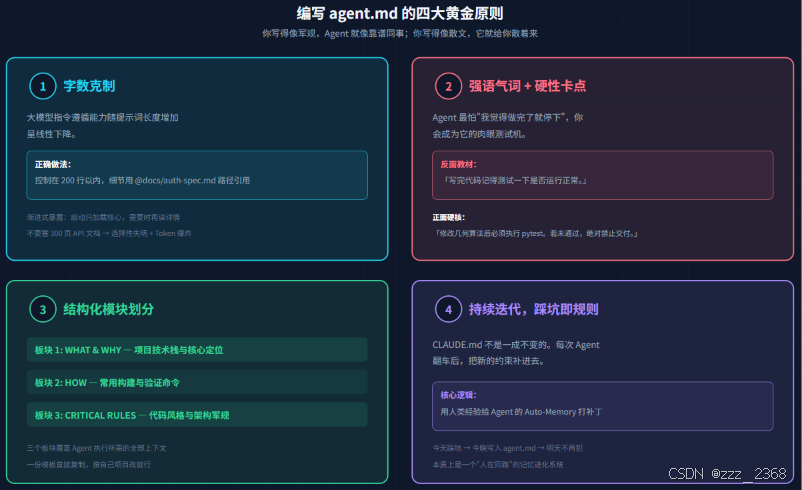The image size is (802, 490).
Task: Click the 核心逻辑 label
Action: [x=458, y=395]
